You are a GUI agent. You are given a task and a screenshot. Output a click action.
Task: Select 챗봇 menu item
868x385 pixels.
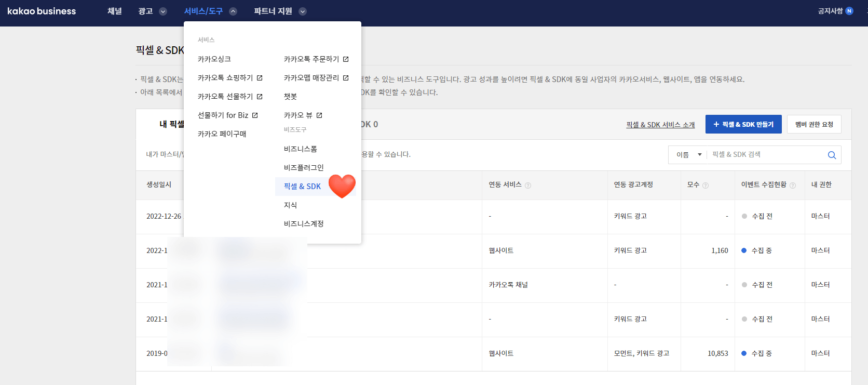click(x=291, y=97)
